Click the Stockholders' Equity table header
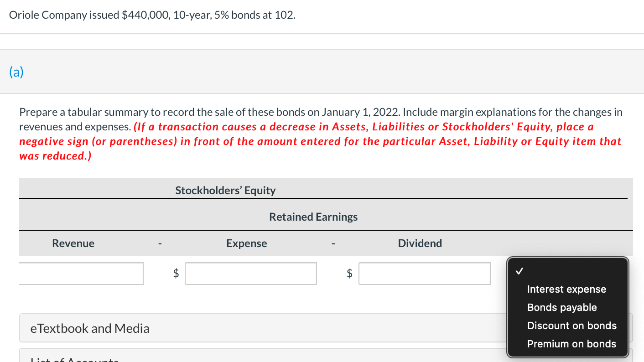 click(225, 190)
